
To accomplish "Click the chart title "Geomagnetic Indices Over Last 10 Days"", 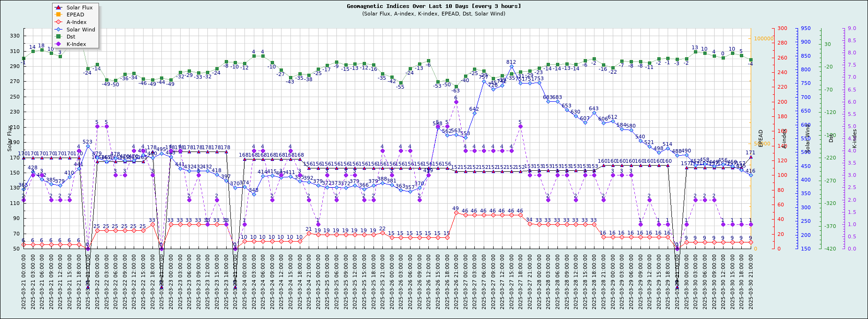I will point(434,6).
